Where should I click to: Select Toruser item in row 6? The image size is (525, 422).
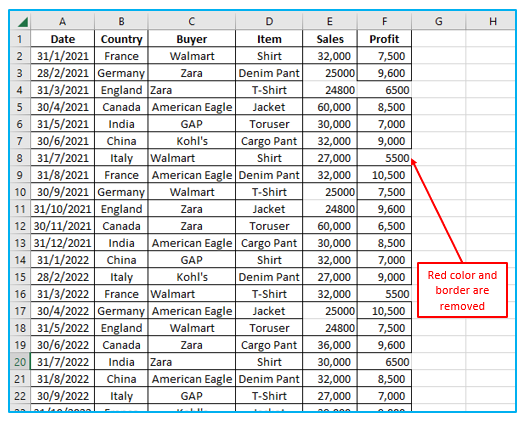pos(269,124)
